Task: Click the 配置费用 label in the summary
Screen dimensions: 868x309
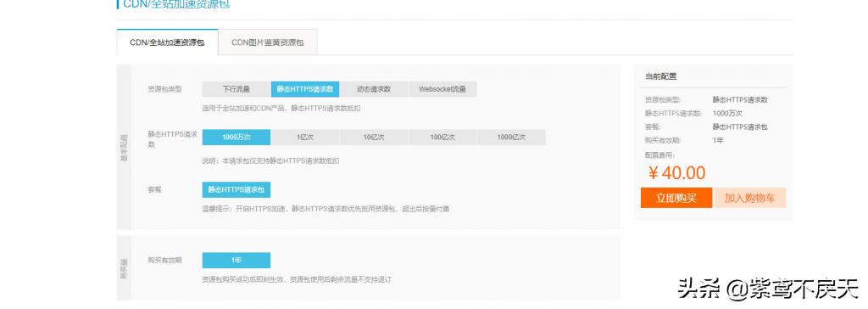Action: click(659, 154)
